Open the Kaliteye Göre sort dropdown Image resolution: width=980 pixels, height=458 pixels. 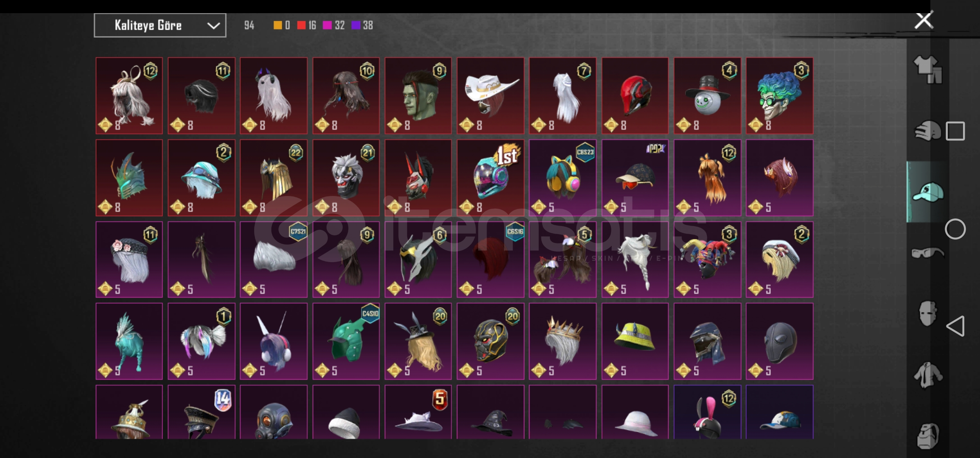(x=160, y=25)
